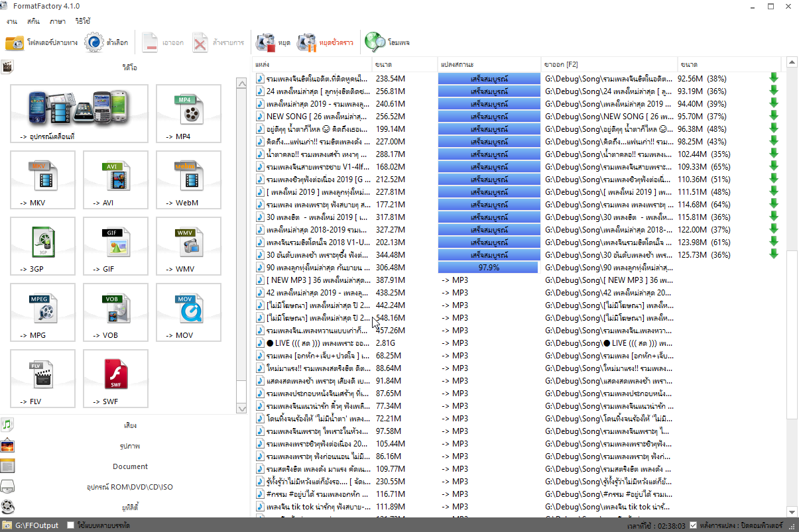
Task: Open the สกิน (Skin) menu
Action: [x=33, y=21]
